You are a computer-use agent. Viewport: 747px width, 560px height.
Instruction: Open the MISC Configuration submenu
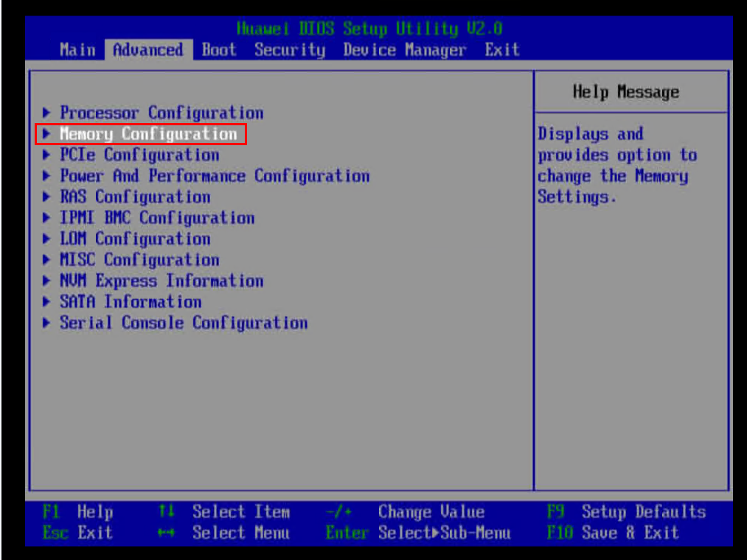131,259
